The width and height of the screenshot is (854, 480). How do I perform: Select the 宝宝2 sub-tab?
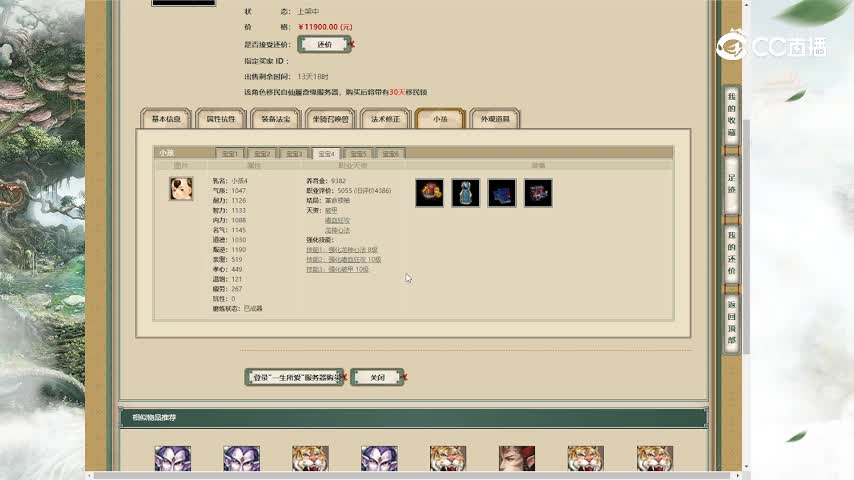point(262,154)
